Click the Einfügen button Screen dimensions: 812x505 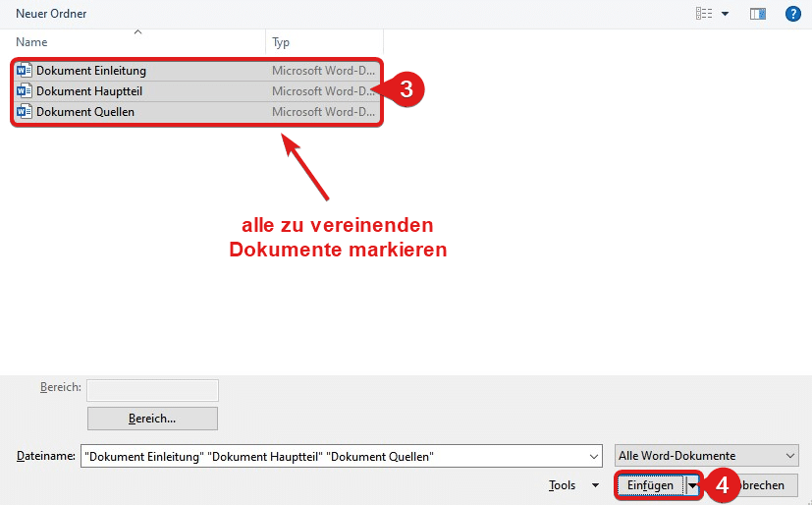pyautogui.click(x=651, y=485)
